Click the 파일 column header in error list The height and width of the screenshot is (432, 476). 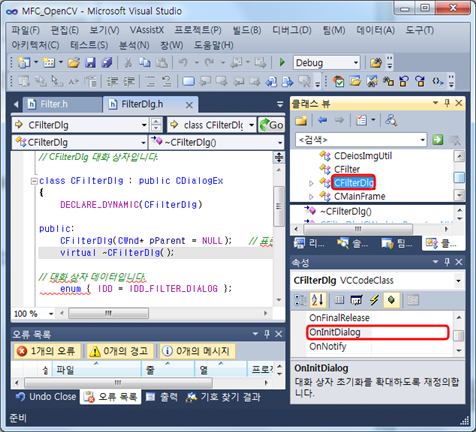pyautogui.click(x=97, y=370)
